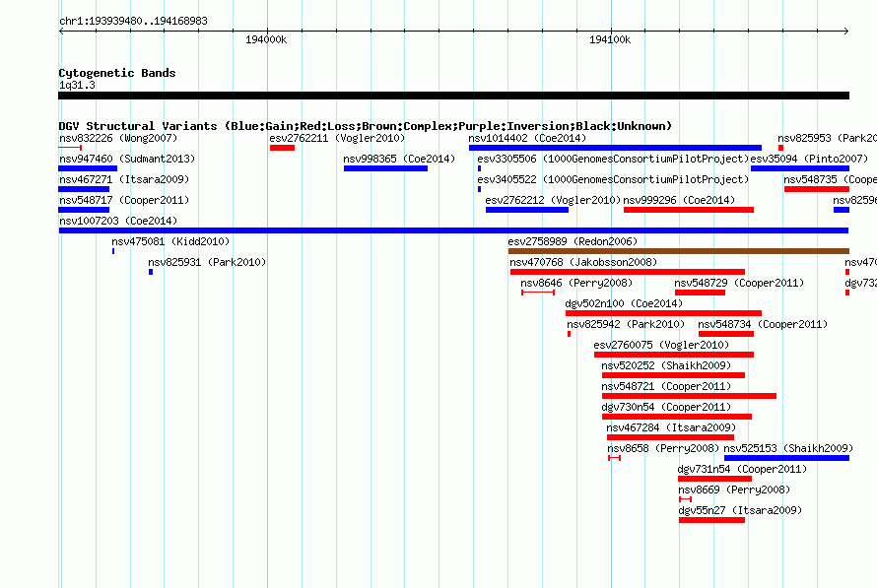The image size is (877, 588).
Task: Click the nsv548721 (Cooper2011) label
Action: click(x=666, y=386)
